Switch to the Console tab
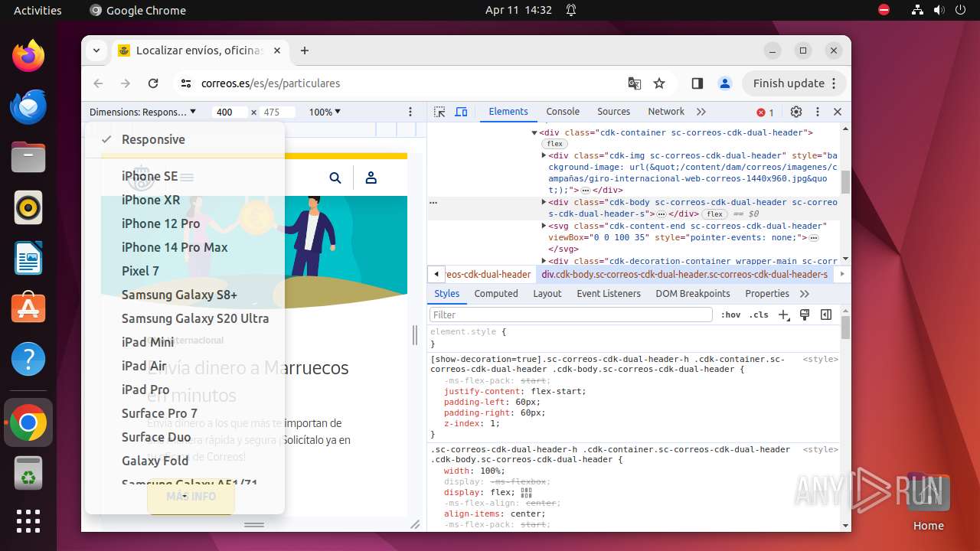This screenshot has width=980, height=551. (x=563, y=112)
